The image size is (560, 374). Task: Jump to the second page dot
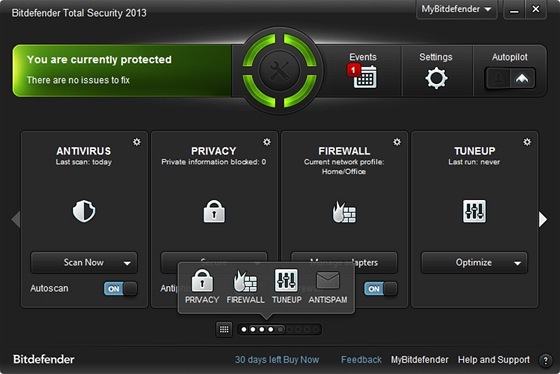pyautogui.click(x=252, y=329)
